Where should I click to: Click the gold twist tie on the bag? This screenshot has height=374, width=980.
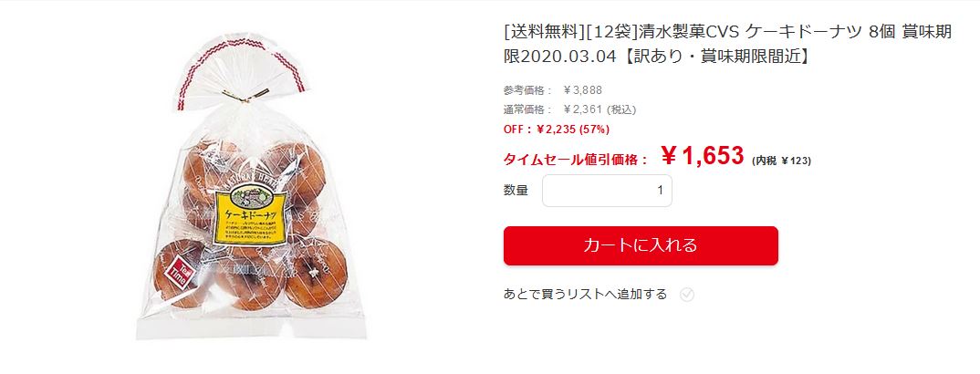[246, 96]
